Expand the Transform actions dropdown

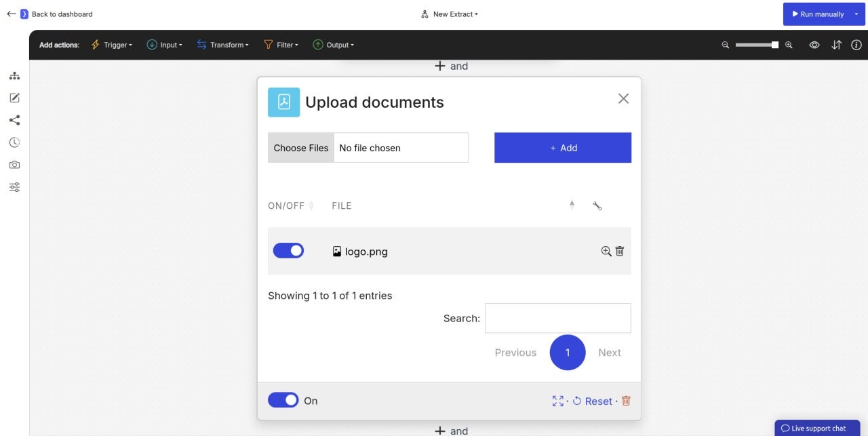point(222,45)
